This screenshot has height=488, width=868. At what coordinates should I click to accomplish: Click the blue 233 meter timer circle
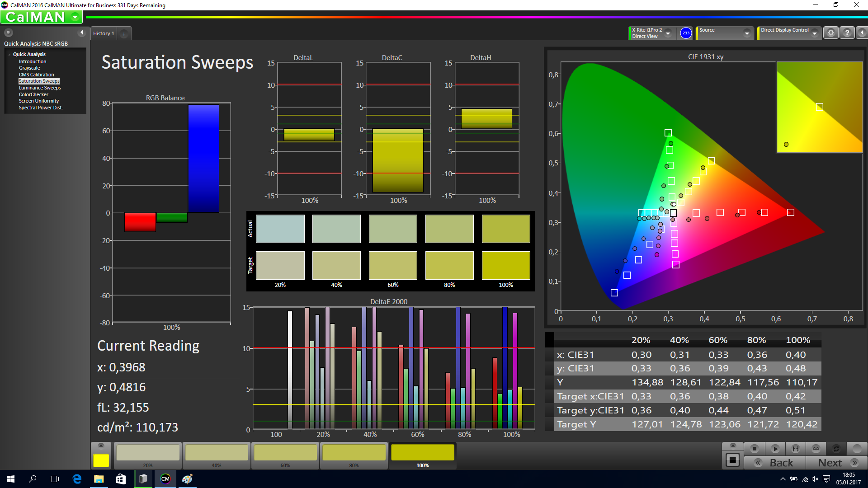tap(686, 33)
